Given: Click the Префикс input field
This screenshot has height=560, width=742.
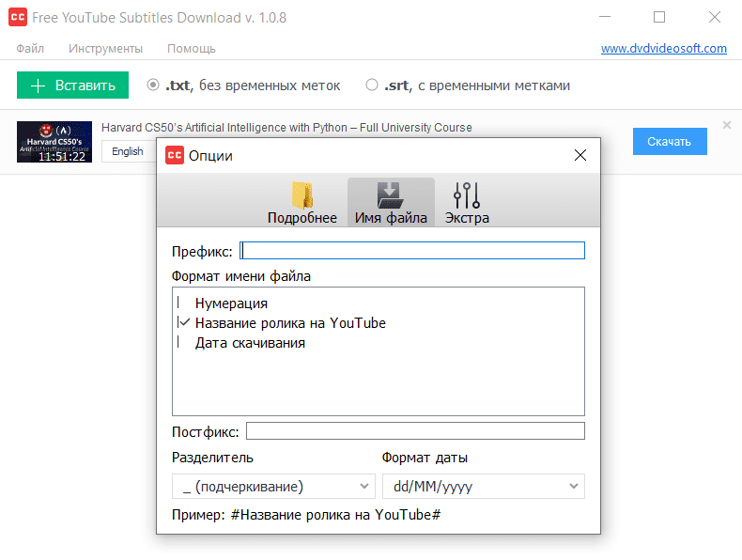Looking at the screenshot, I should coord(412,251).
